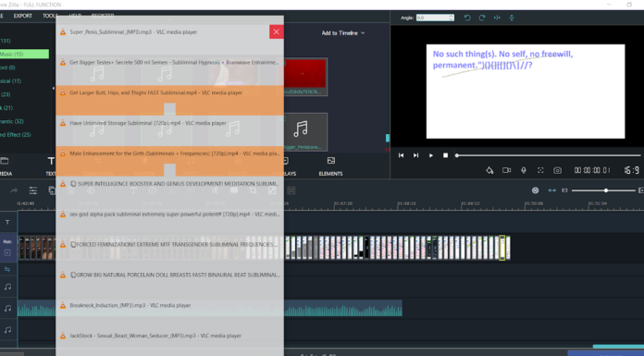Screen dimensions: 644x356
Task: Select the second music track note icon
Action: (x=7, y=308)
